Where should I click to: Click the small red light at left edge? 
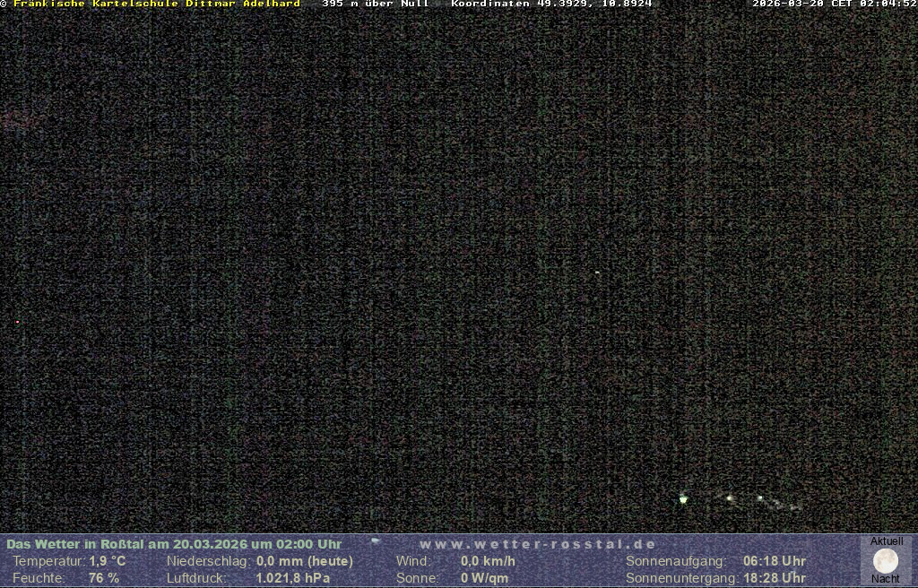pyautogui.click(x=17, y=322)
